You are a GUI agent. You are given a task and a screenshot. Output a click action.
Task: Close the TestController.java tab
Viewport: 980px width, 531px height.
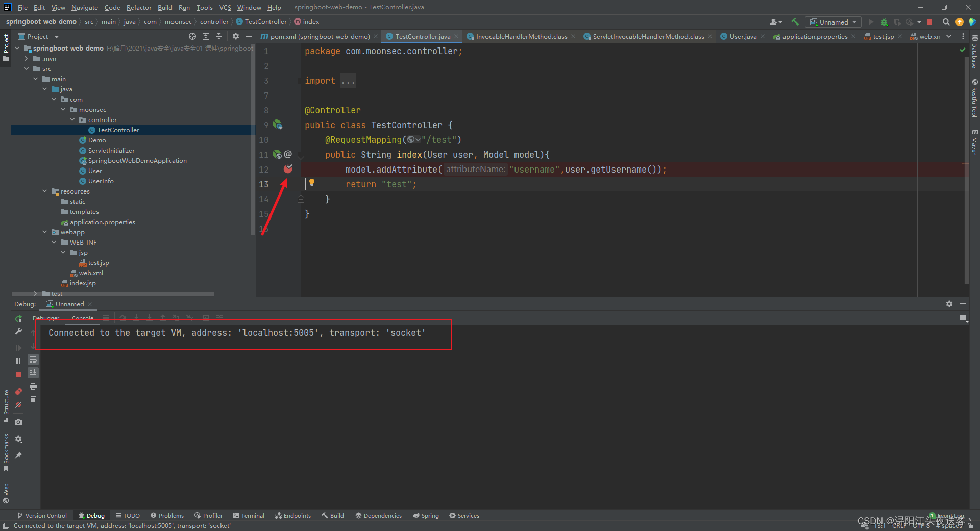pyautogui.click(x=456, y=36)
